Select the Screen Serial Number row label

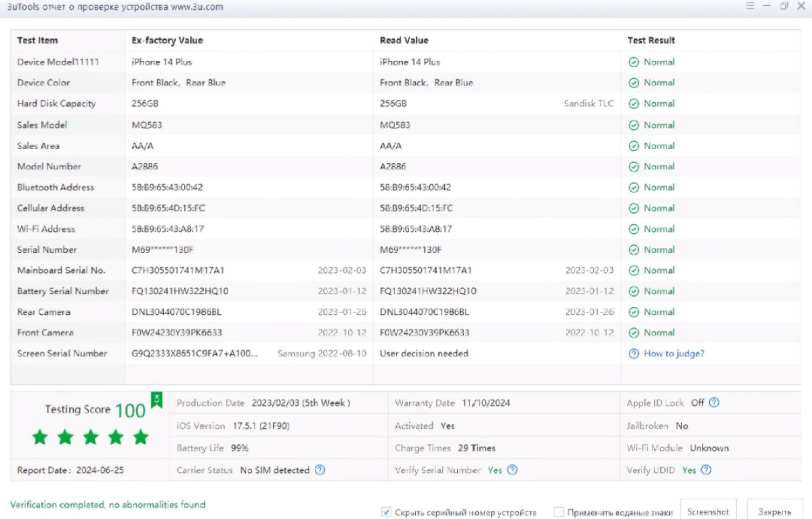[62, 353]
